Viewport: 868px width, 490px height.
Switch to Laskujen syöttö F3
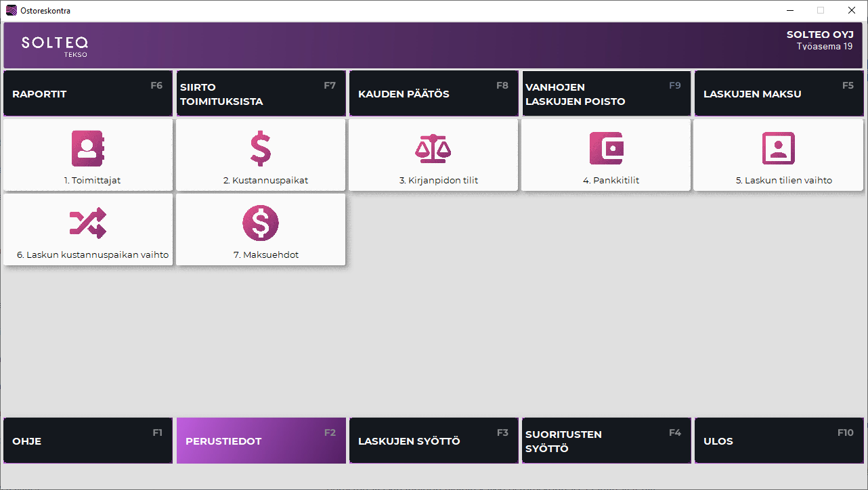tap(433, 441)
